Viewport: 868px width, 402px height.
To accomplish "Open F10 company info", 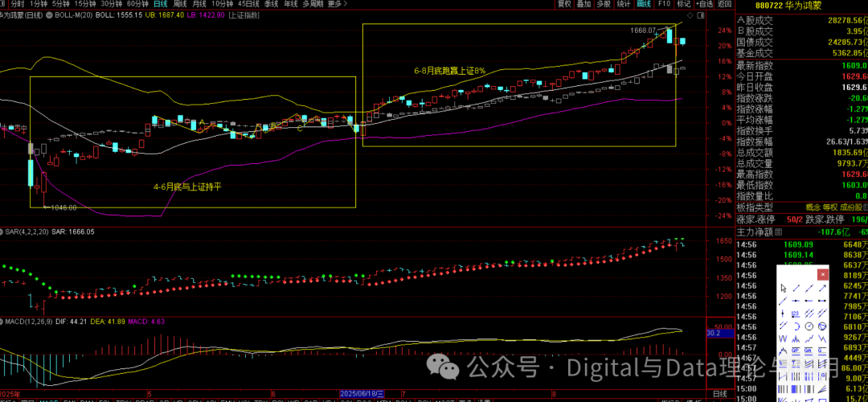I will (664, 4).
